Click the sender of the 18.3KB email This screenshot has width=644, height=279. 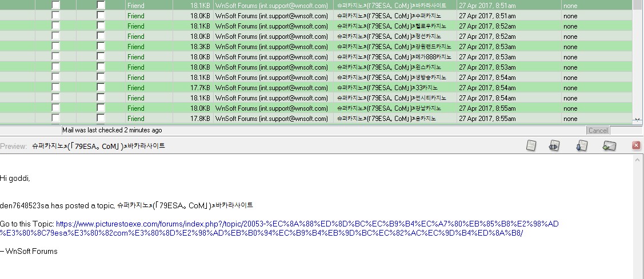[x=271, y=47]
